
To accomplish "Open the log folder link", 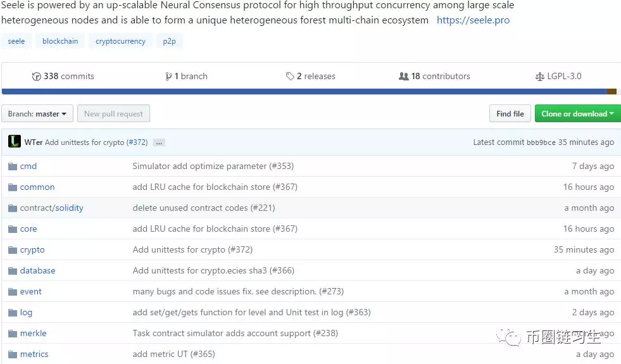I will [26, 313].
